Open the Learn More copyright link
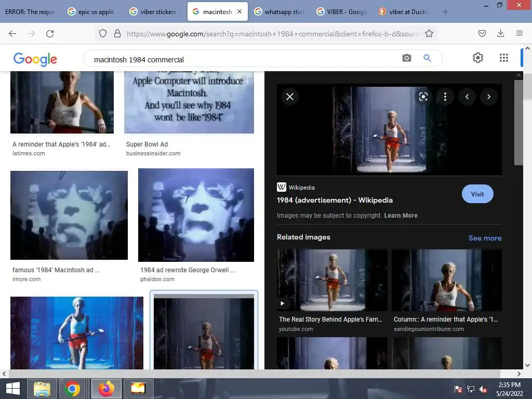The image size is (532, 399). (401, 216)
